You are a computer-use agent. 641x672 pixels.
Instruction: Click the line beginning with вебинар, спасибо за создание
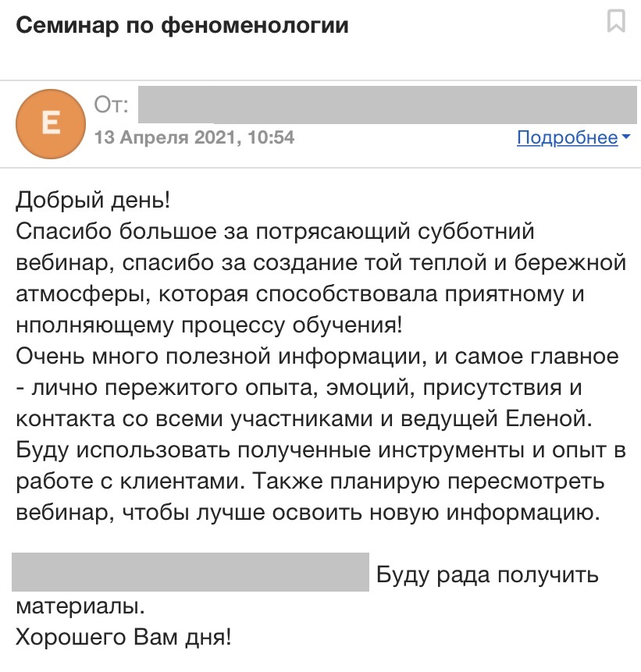pyautogui.click(x=320, y=262)
